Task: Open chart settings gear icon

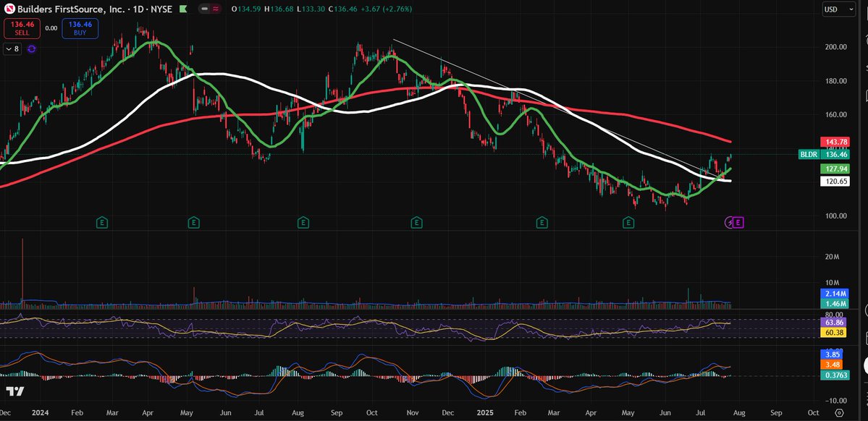Action: pyautogui.click(x=839, y=413)
